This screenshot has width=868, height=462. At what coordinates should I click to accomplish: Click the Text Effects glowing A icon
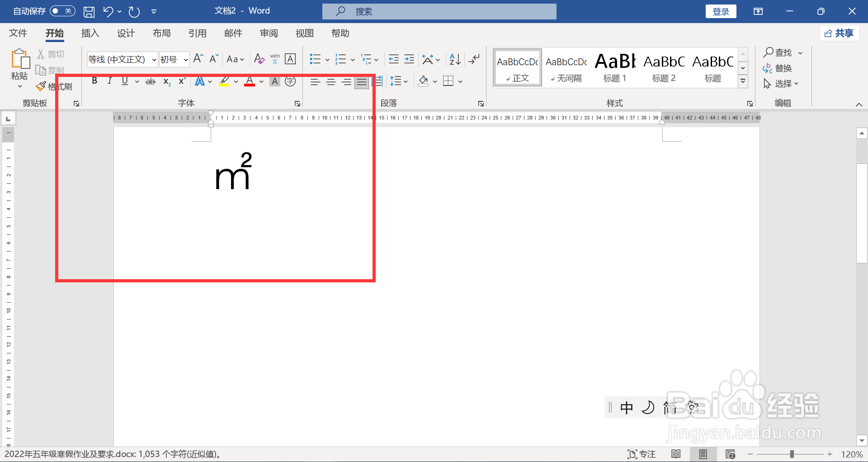pos(200,81)
